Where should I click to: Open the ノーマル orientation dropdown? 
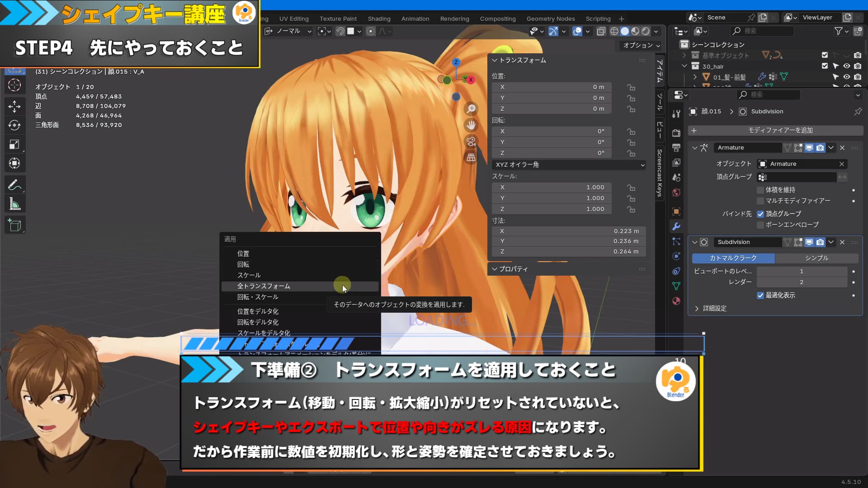pos(288,31)
